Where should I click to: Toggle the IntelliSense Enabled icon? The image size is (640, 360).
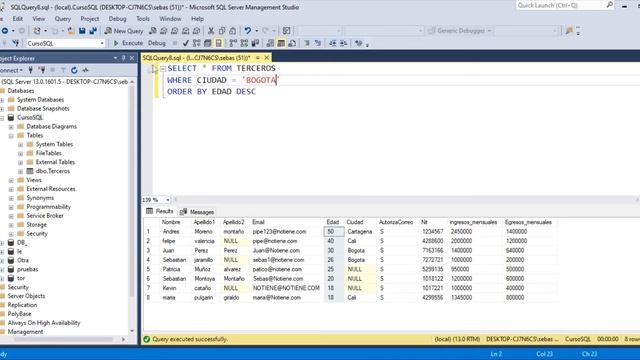[219, 43]
